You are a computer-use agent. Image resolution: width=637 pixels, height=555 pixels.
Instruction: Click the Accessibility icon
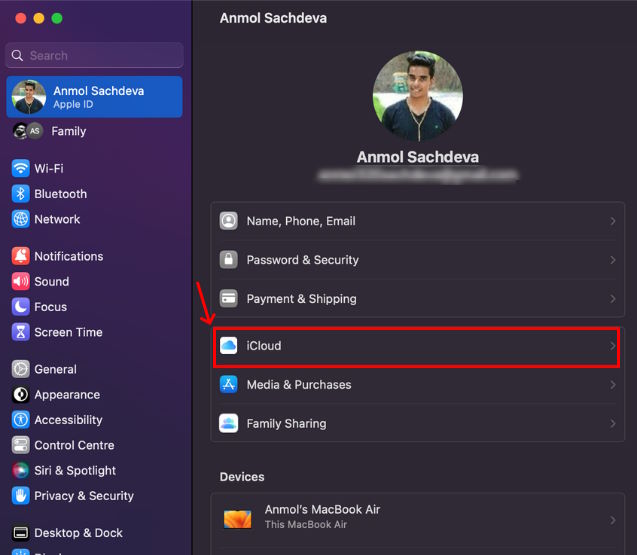[20, 420]
